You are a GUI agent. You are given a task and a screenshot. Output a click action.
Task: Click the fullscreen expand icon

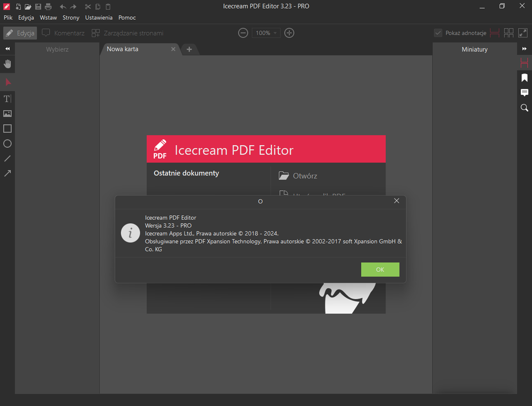523,33
